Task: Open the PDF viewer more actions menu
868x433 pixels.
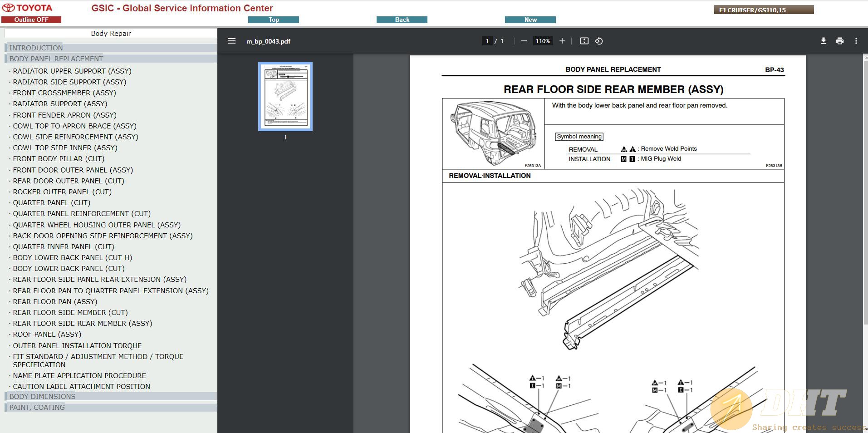Action: [856, 41]
